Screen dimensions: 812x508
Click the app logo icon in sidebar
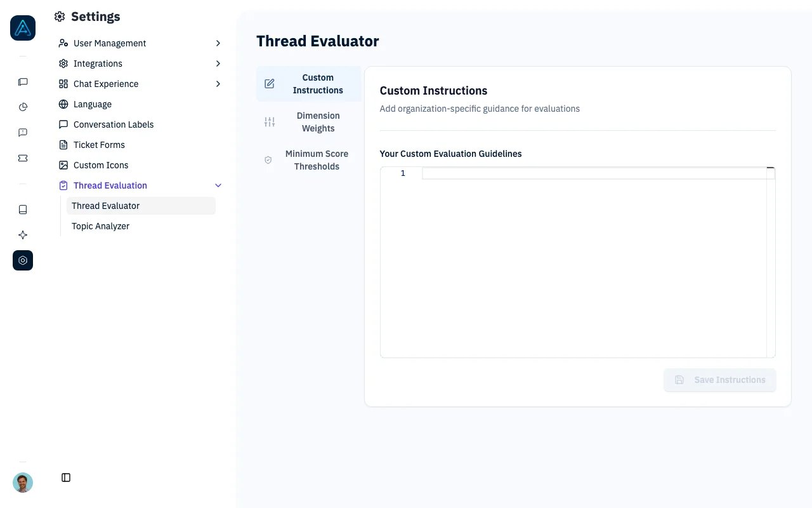pyautogui.click(x=23, y=28)
